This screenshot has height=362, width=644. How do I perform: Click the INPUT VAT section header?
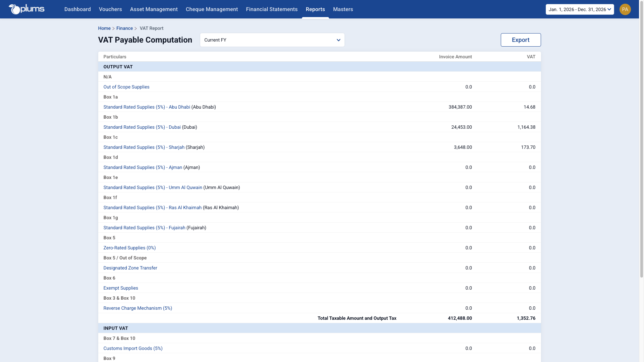(319, 328)
